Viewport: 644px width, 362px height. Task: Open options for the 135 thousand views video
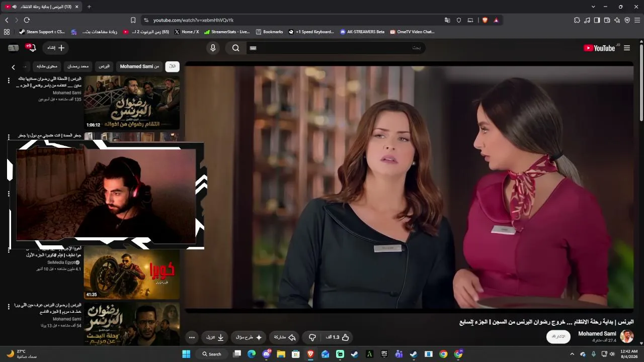click(9, 80)
